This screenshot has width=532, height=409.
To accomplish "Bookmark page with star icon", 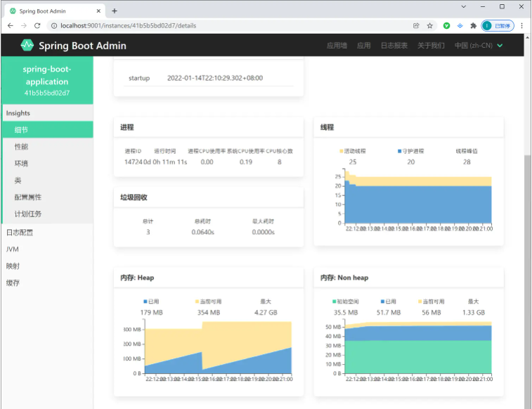I will tap(430, 26).
